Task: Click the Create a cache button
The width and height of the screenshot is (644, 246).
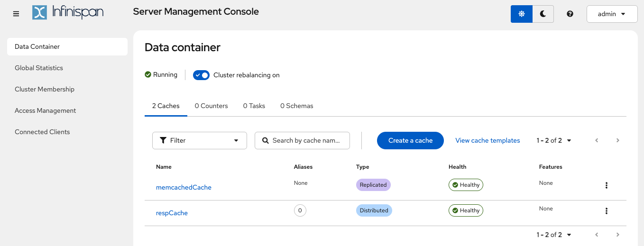Action: click(x=410, y=140)
